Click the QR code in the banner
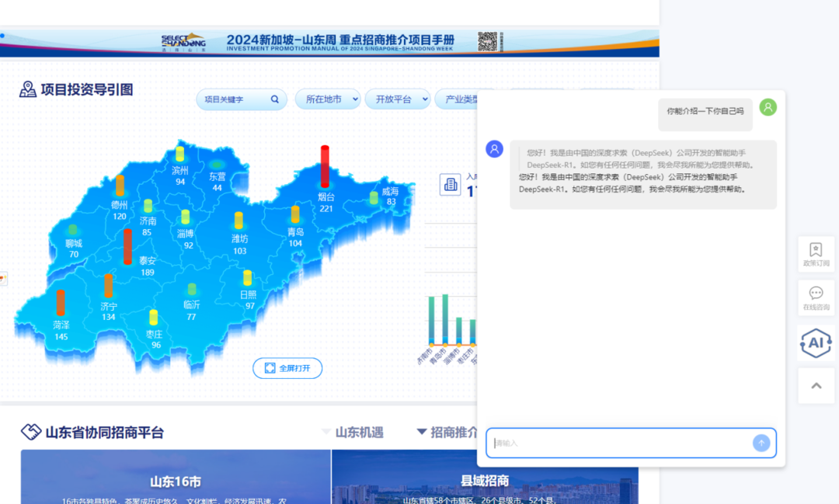The image size is (839, 504). pos(487,42)
